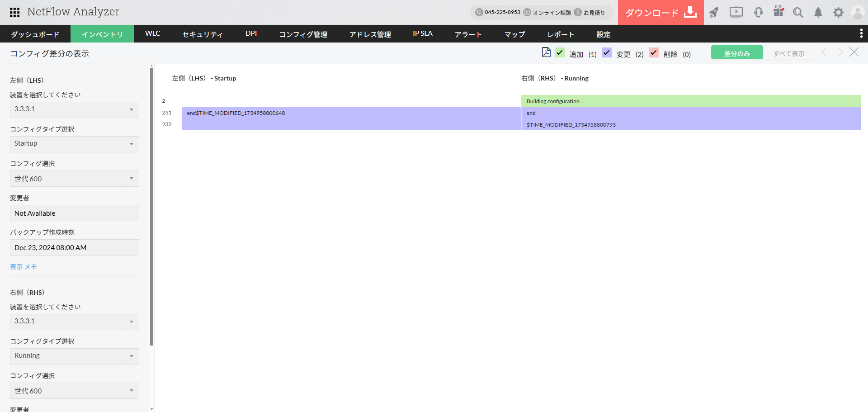Click the コンフィグ差分の表示 heading
The image size is (868, 412).
[50, 54]
